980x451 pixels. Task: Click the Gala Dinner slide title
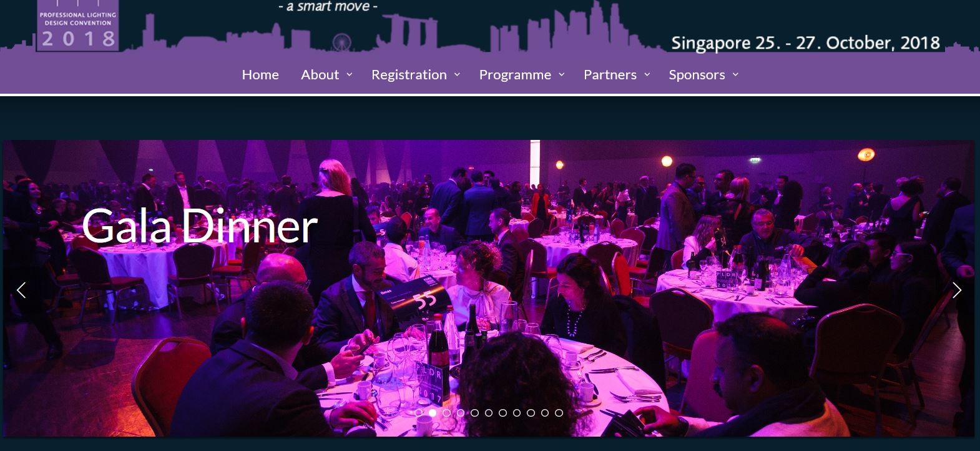point(199,225)
